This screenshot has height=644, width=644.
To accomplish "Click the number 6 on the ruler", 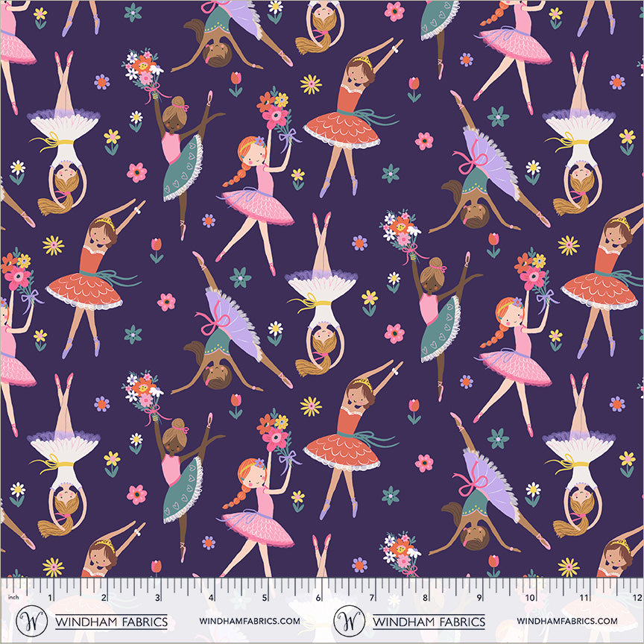I will [318, 599].
